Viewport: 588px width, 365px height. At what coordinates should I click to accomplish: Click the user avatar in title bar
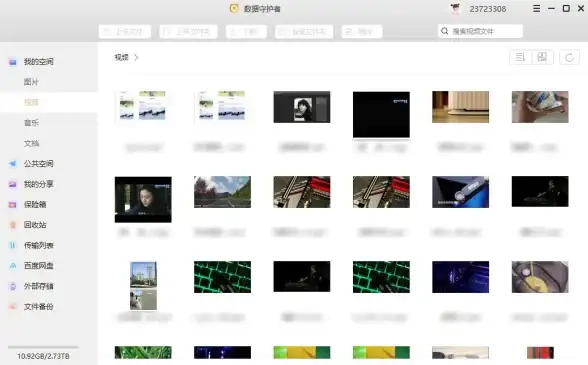456,8
